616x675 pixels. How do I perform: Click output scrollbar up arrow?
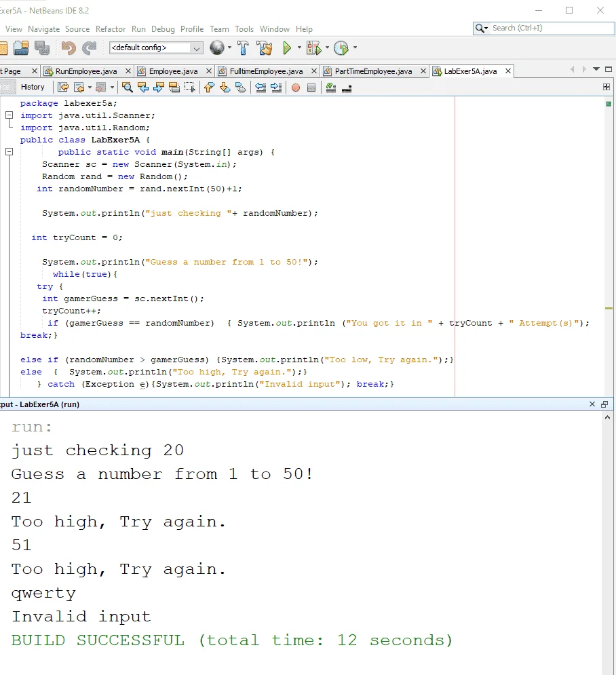tap(607, 418)
